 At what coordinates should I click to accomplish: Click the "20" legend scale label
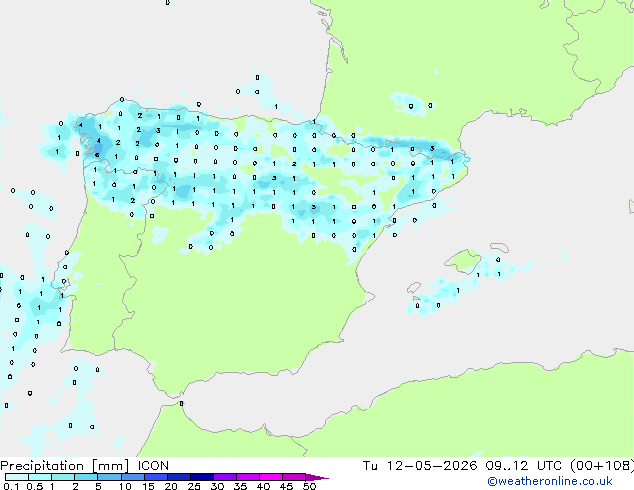click(171, 486)
